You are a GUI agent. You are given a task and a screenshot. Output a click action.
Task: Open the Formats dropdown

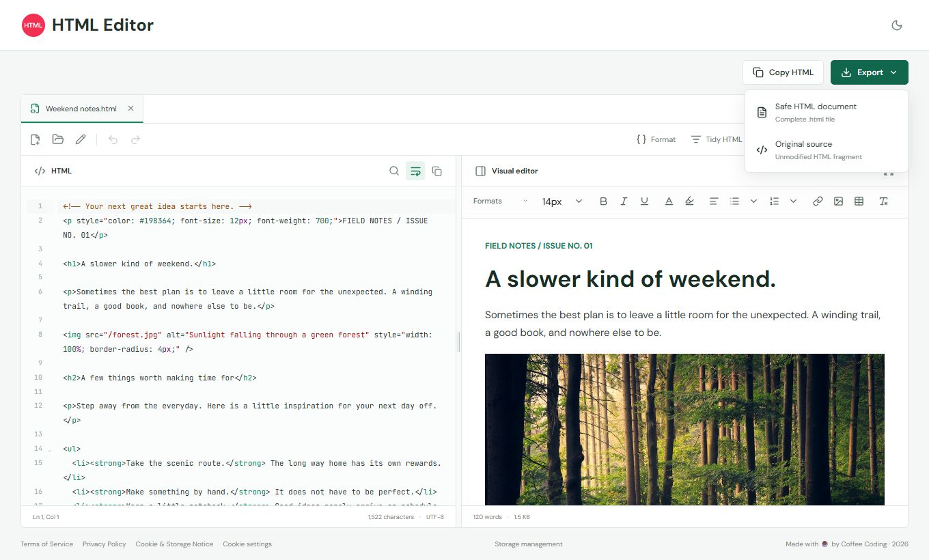(x=500, y=201)
